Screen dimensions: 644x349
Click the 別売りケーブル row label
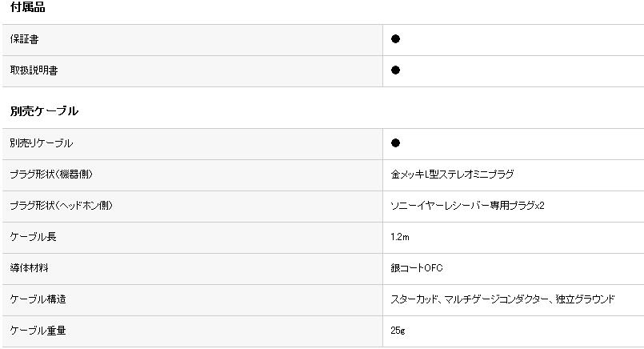tap(41, 143)
